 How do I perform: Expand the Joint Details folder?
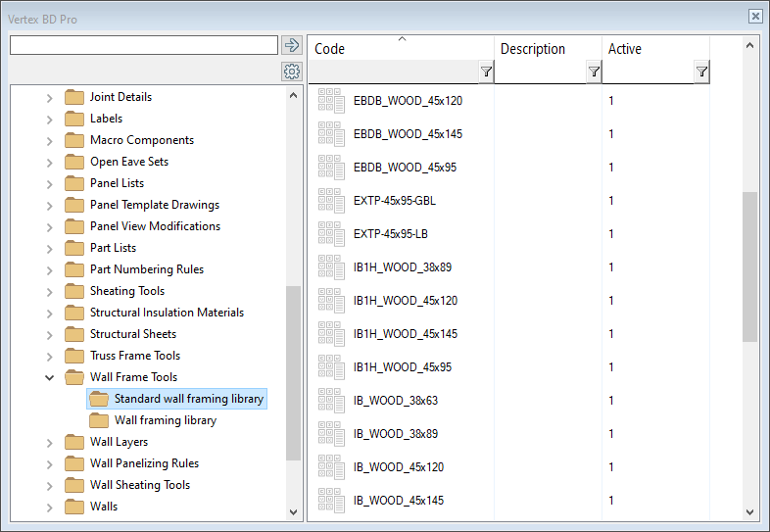(50, 97)
